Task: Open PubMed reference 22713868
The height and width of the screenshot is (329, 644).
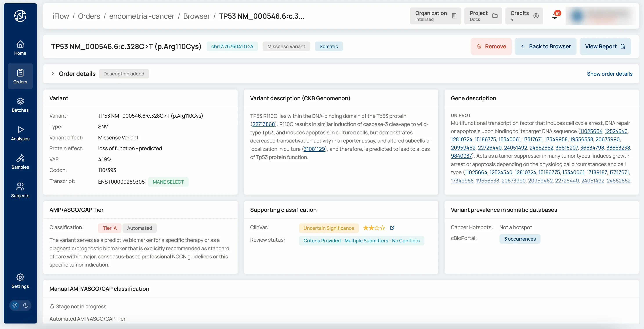Action: coord(264,124)
